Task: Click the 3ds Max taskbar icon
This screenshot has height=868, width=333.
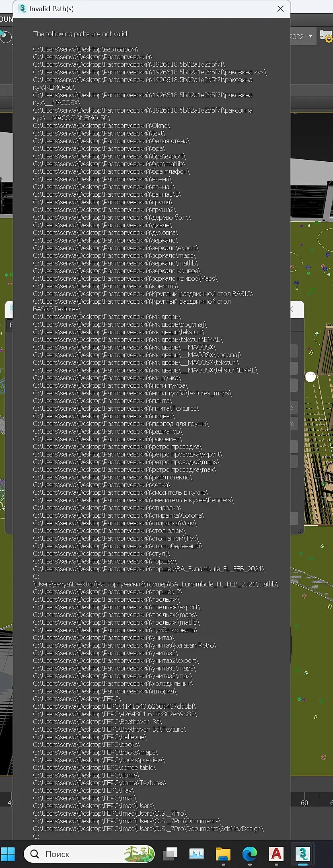Action: (303, 854)
